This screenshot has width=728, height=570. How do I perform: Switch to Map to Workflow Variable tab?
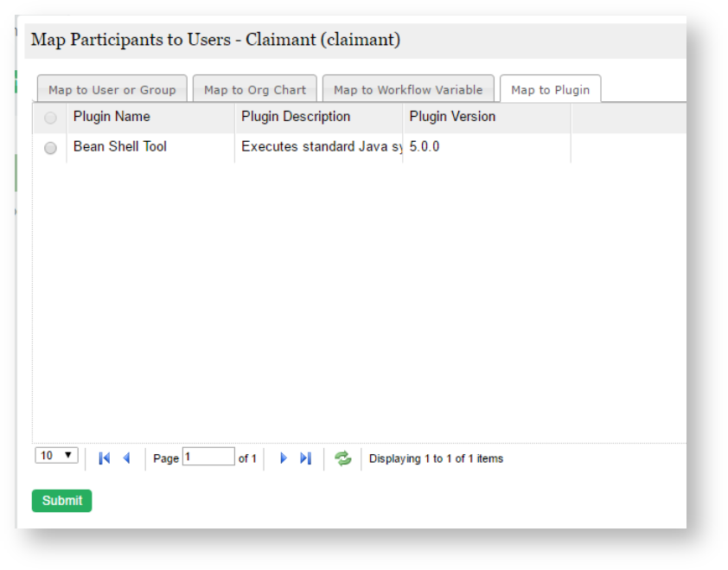tap(408, 90)
